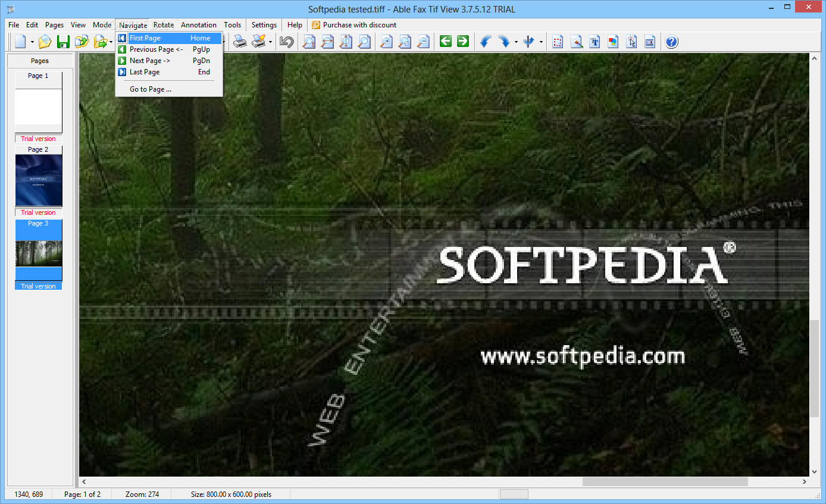Click the Zoom out minus magnifier
Viewport: 826px width, 504px height.
(423, 42)
